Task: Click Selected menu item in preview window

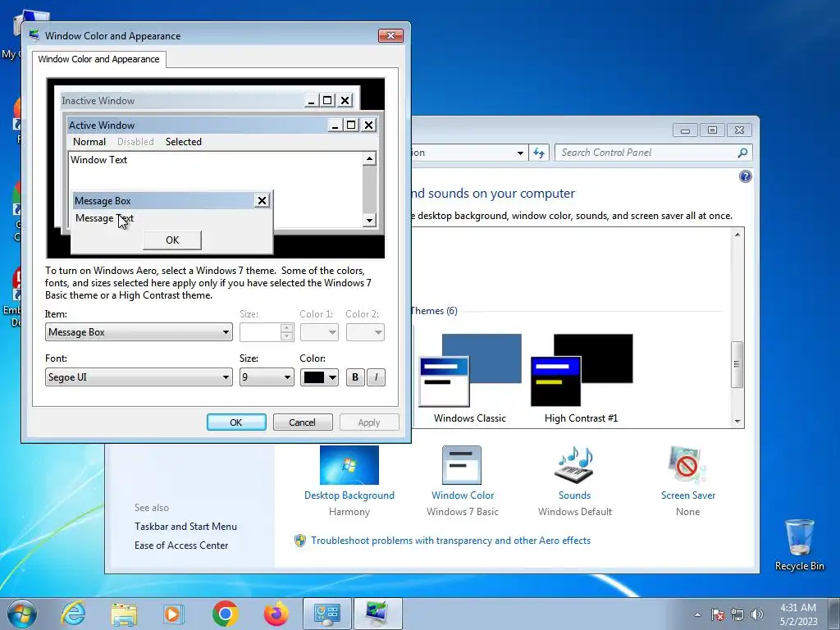Action: pyautogui.click(x=184, y=141)
